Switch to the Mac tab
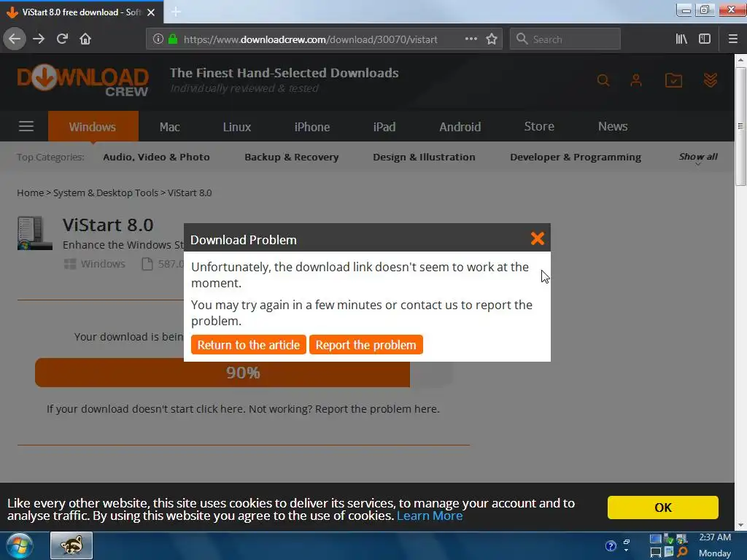This screenshot has width=747, height=560. [x=169, y=127]
